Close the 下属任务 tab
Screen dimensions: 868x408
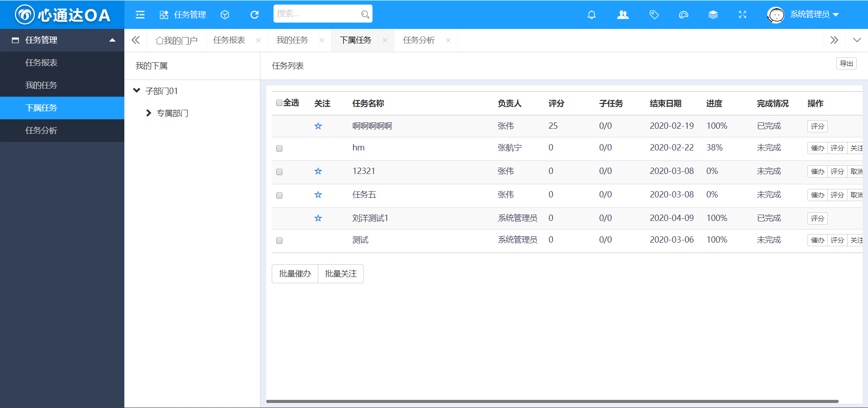pos(385,40)
